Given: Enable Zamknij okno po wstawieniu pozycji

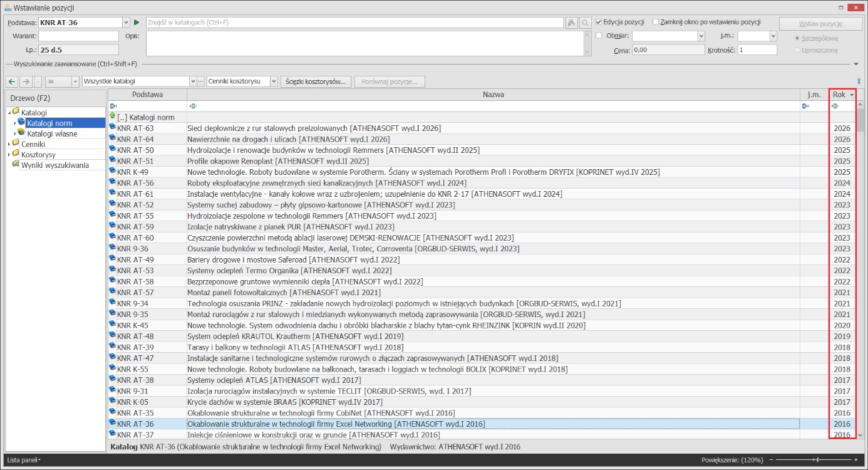Looking at the screenshot, I should (x=656, y=22).
